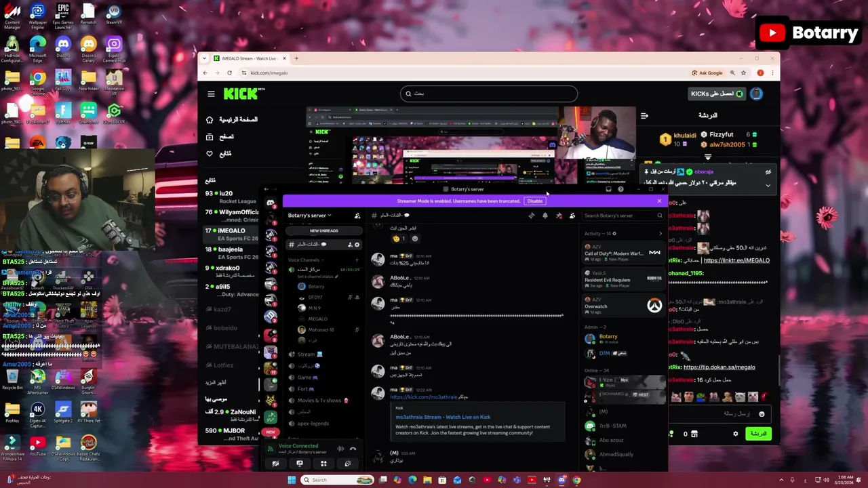The width and height of the screenshot is (868, 488).
Task: Open Kick home page sidebar link
Action: (233, 119)
